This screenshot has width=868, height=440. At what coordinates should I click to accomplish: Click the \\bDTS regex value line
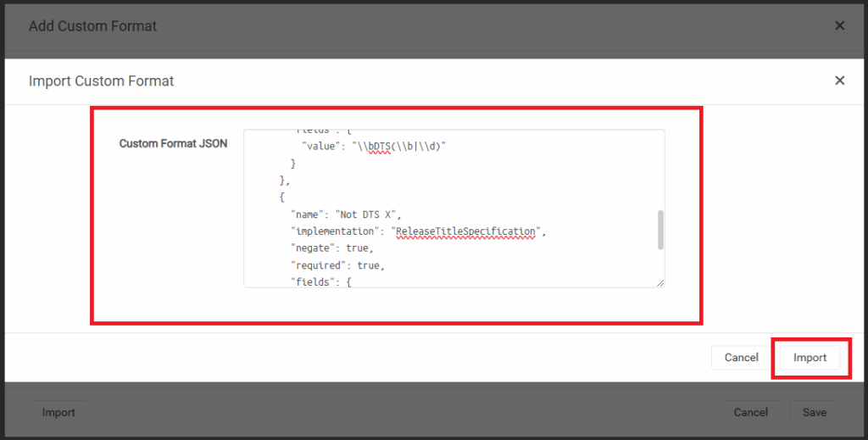point(374,147)
